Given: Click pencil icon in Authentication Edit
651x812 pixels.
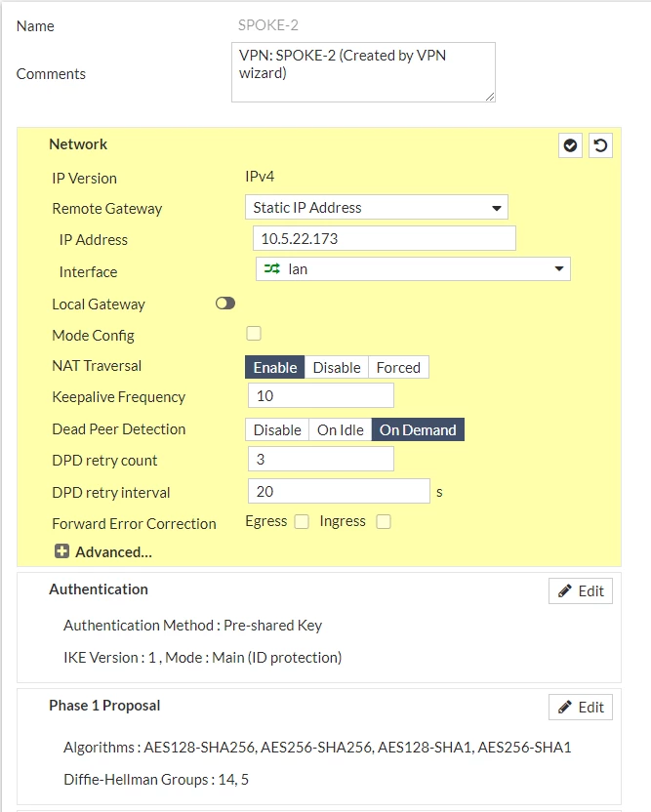Looking at the screenshot, I should point(565,590).
